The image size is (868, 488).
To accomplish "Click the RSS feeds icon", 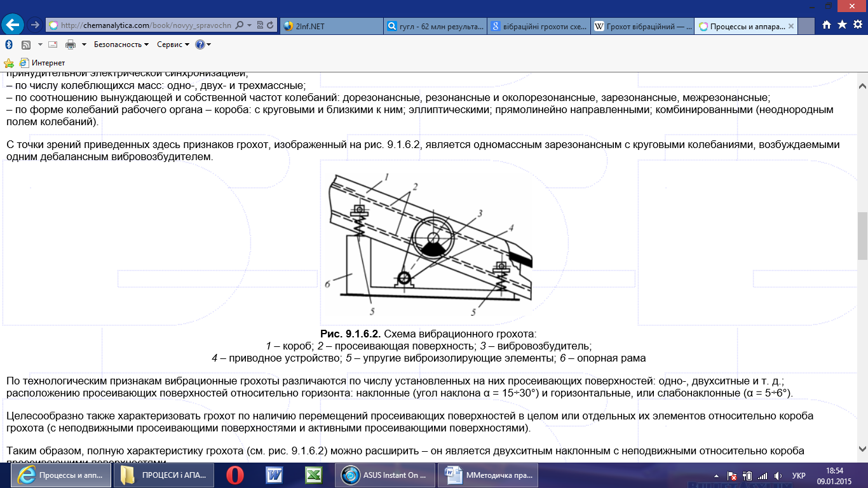I will coord(26,44).
